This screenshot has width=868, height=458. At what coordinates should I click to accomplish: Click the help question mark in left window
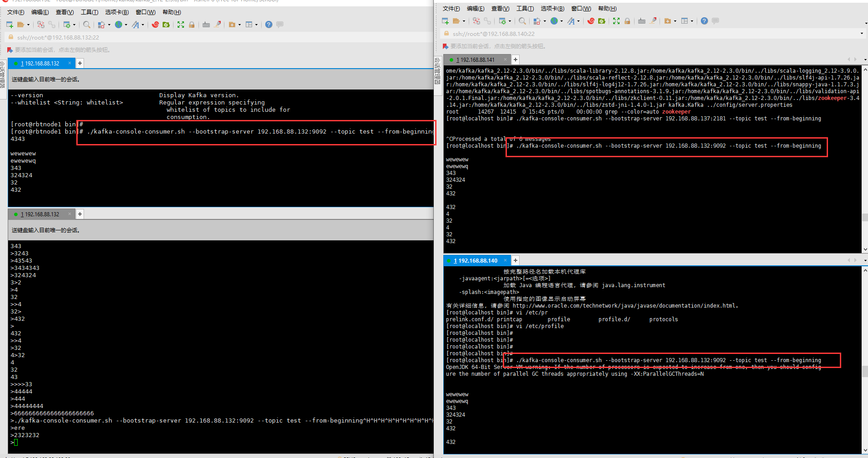[269, 25]
